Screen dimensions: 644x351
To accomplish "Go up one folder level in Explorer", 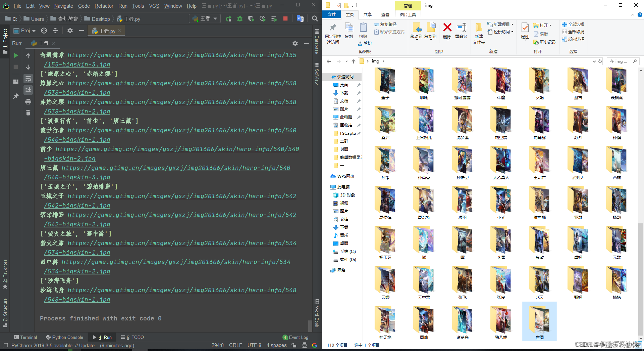I will (x=354, y=61).
